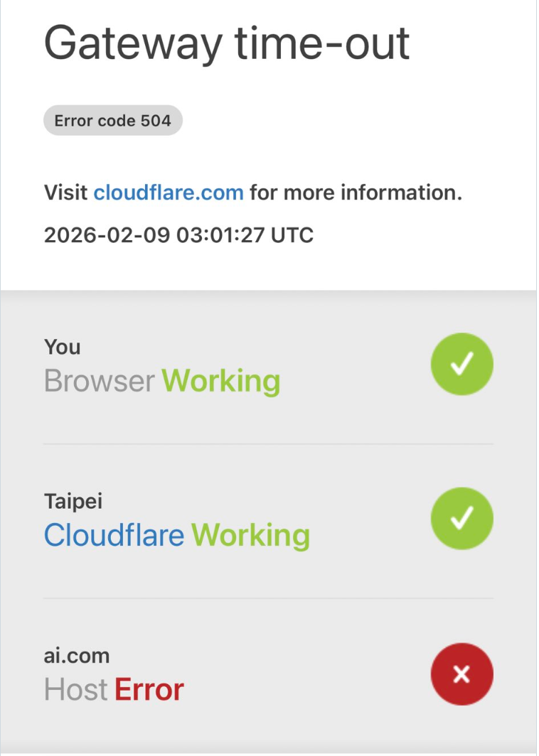
Task: Click the red X icon beside Host Error
Action: pyautogui.click(x=461, y=674)
